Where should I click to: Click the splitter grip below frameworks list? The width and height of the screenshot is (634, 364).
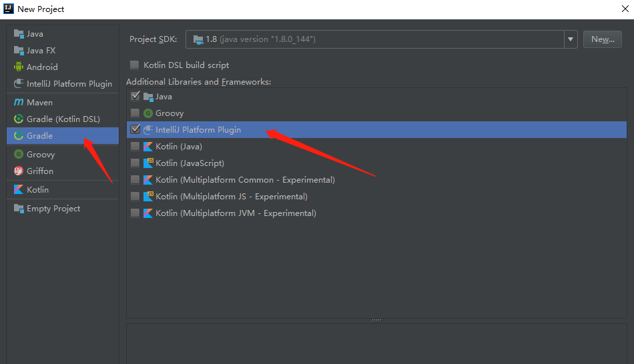point(376,321)
